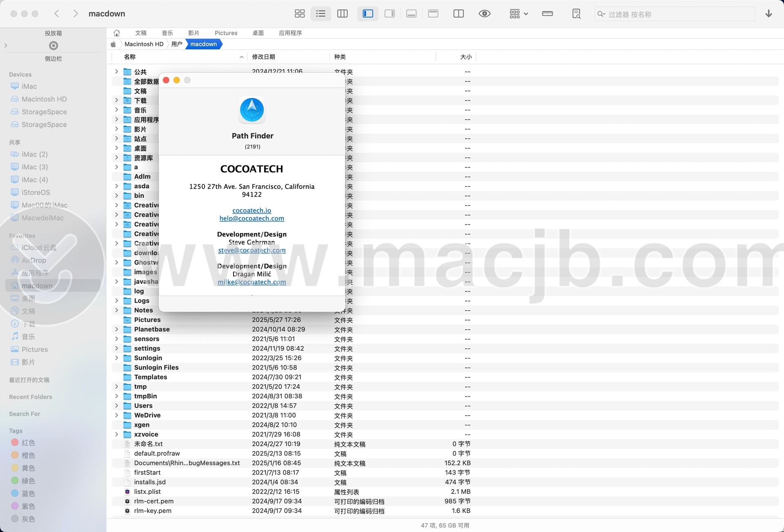Click the Apple icon in path bar
784x532 pixels.
(x=114, y=44)
